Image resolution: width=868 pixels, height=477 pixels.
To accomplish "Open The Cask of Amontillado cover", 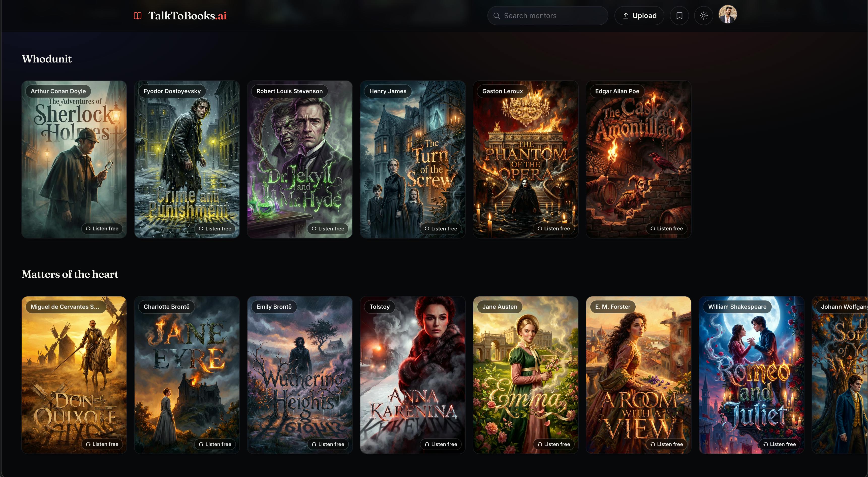I will [639, 159].
